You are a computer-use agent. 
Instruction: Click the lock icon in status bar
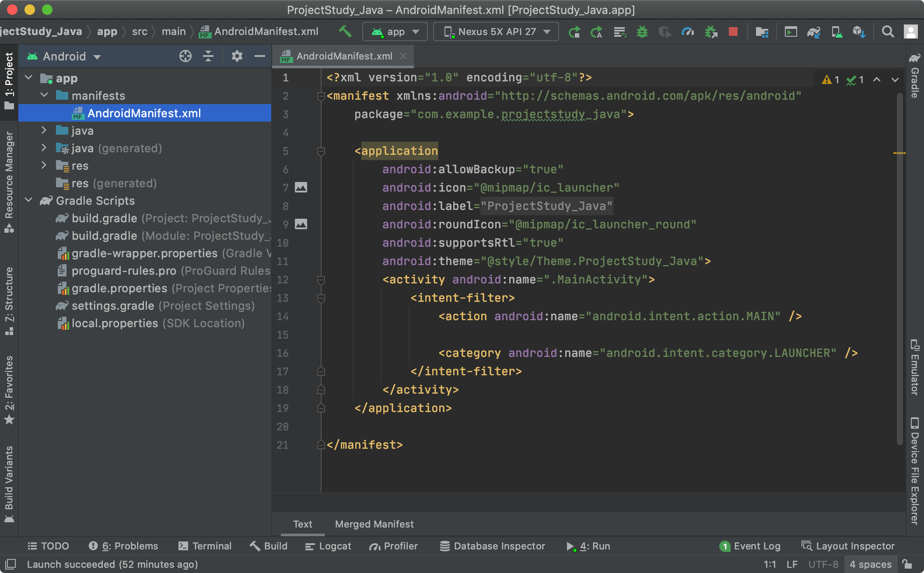907,564
